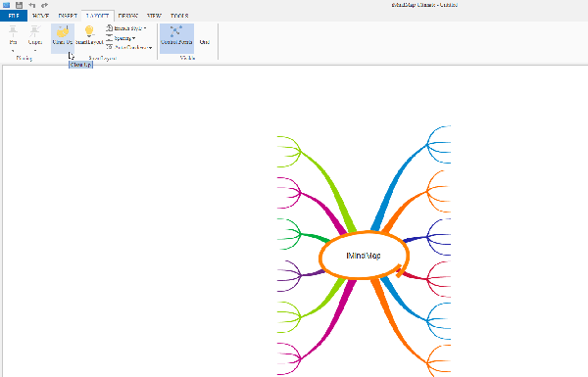This screenshot has width=588, height=377.
Task: Click the Clean Up icon
Action: click(x=63, y=31)
